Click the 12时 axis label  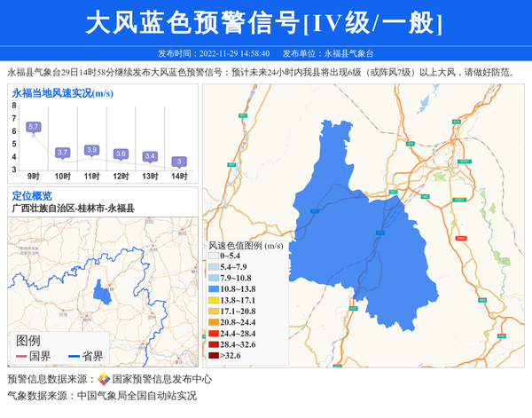tap(121, 177)
